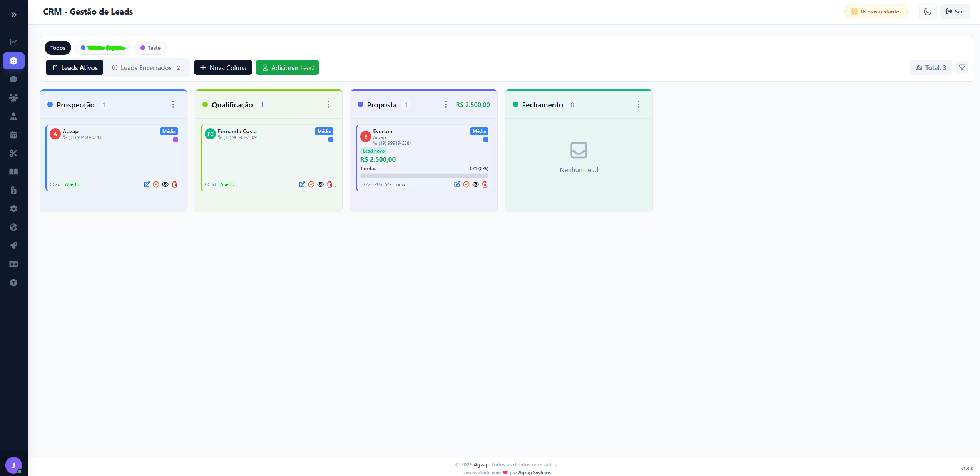This screenshot has width=980, height=476.
Task: Toggle dark mode with the moon icon
Action: pyautogui.click(x=927, y=12)
